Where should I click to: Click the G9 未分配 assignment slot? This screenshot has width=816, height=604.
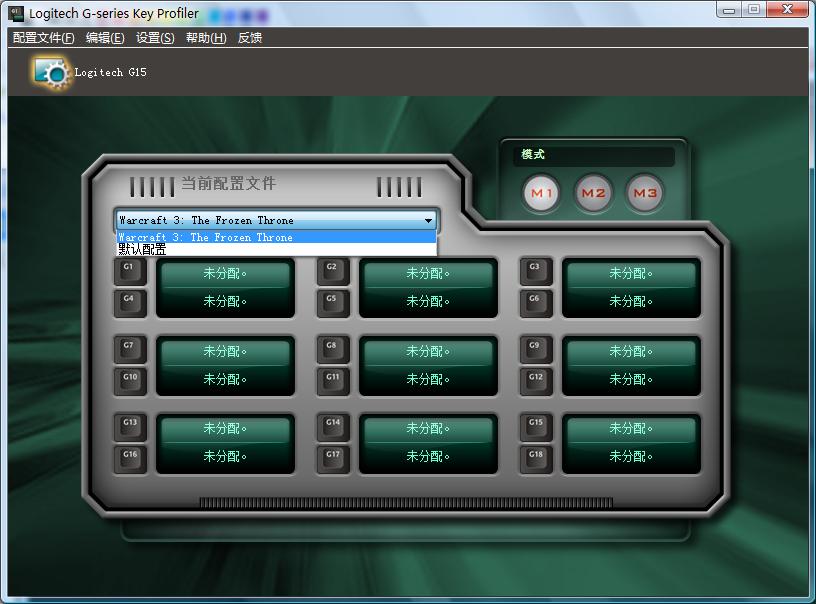click(x=631, y=352)
